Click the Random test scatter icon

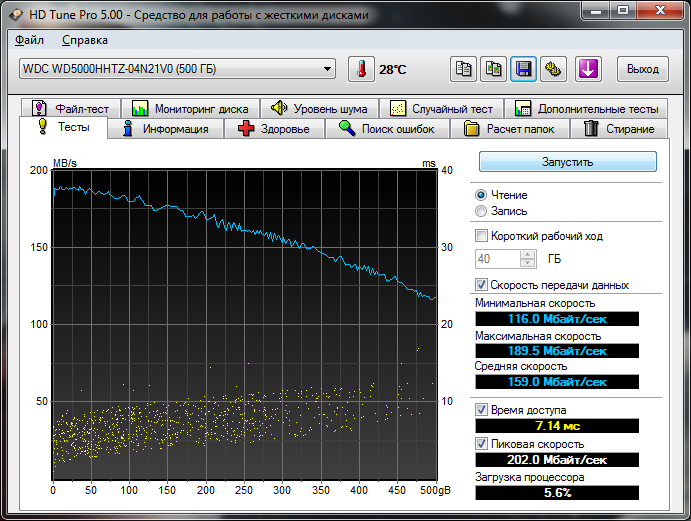(x=398, y=108)
